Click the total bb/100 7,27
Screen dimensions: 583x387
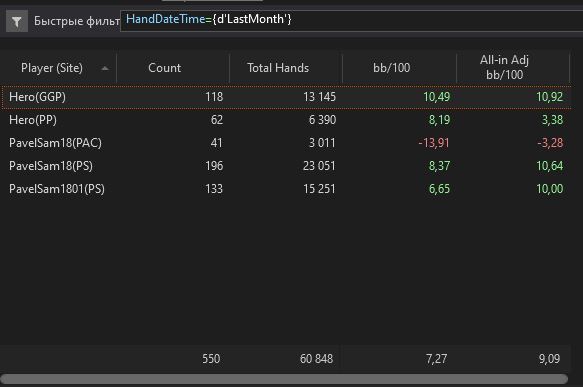pyautogui.click(x=437, y=359)
